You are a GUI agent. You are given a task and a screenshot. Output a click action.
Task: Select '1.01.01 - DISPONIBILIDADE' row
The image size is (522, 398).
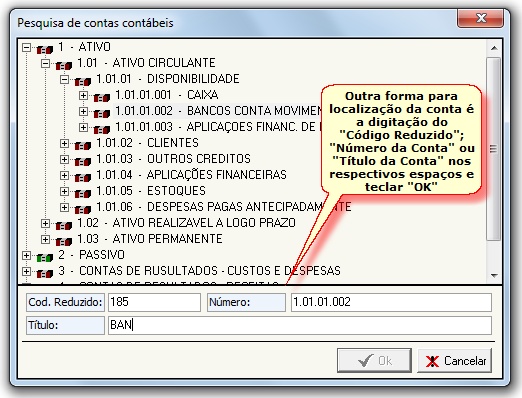[x=168, y=79]
